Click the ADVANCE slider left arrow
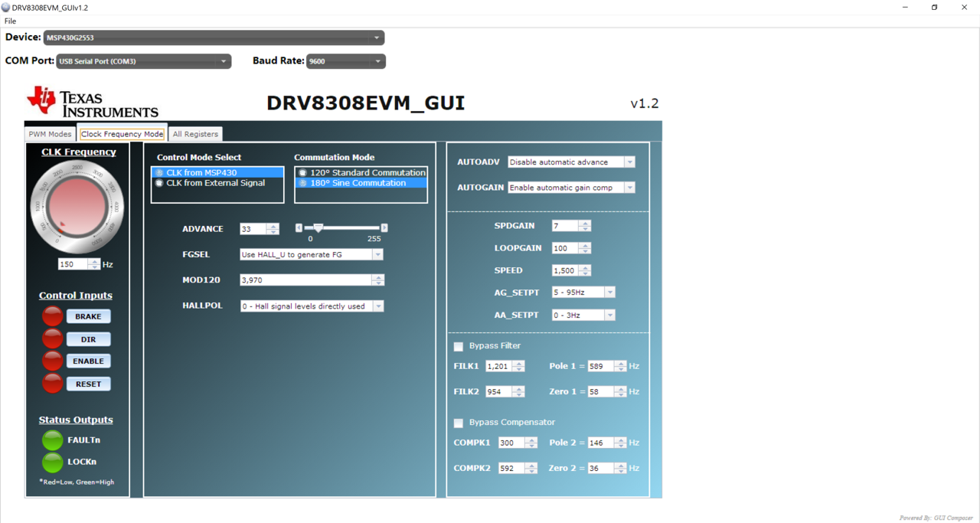The height and width of the screenshot is (523, 980). pyautogui.click(x=299, y=228)
